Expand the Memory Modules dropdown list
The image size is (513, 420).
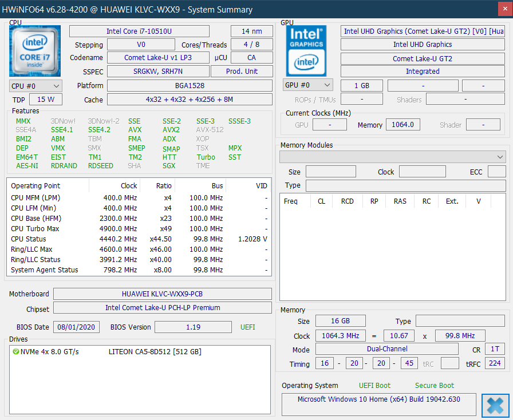[x=500, y=157]
